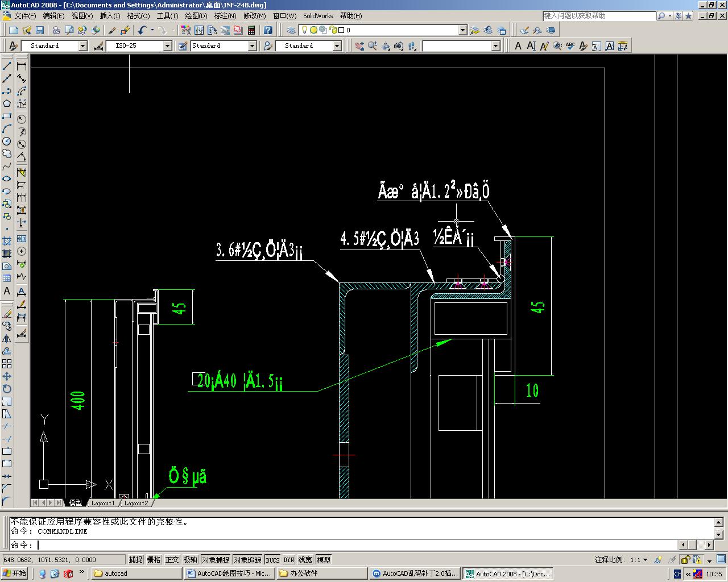Select the Table tool in draw toolbar

click(7, 278)
